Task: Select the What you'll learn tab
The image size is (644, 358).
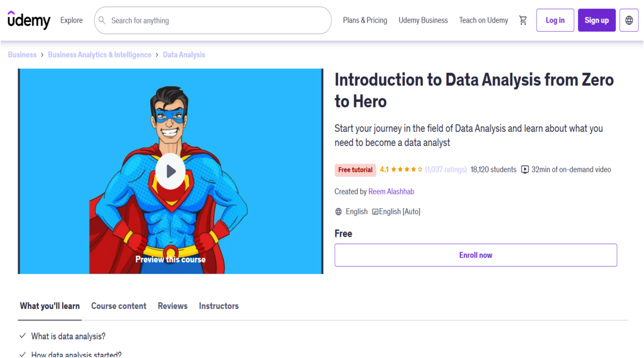Action: tap(49, 306)
